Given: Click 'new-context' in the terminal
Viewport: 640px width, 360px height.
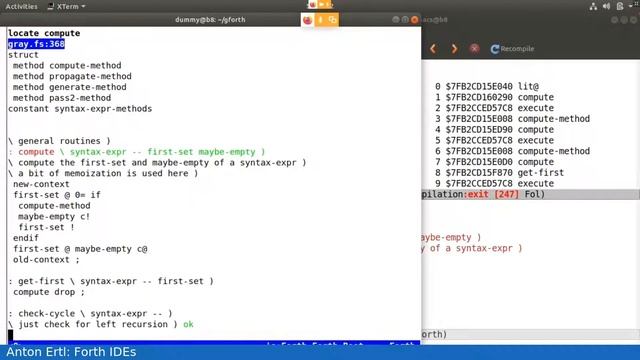Looking at the screenshot, I should point(41,184).
